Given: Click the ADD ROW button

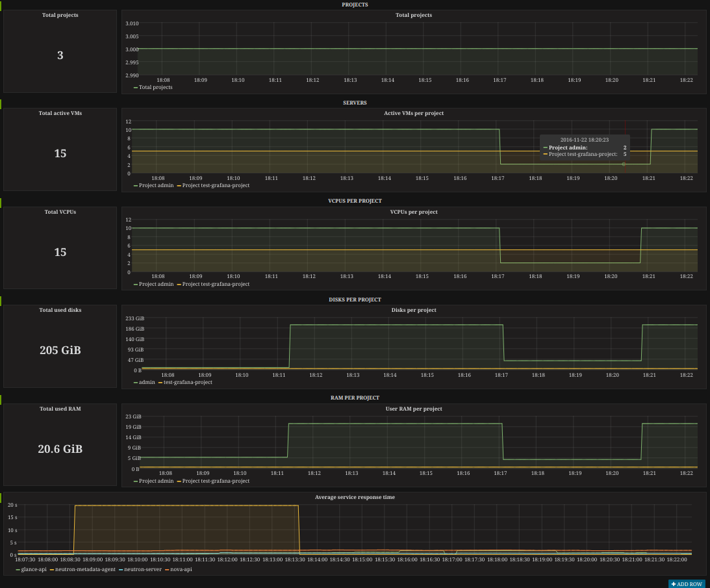Looking at the screenshot, I should point(687,584).
